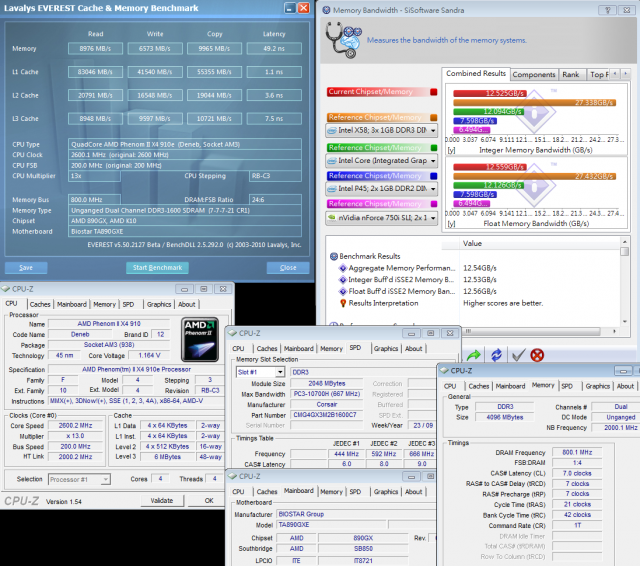Click the DRAM Frequency 800.1 MHz value
This screenshot has width=640, height=566.
point(577,452)
